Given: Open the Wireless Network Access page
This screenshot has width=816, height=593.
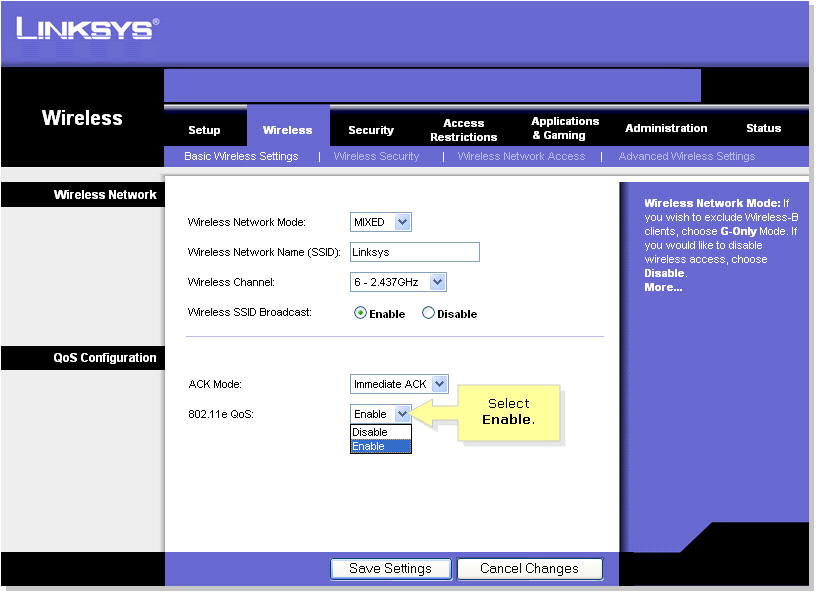Looking at the screenshot, I should click(x=521, y=156).
